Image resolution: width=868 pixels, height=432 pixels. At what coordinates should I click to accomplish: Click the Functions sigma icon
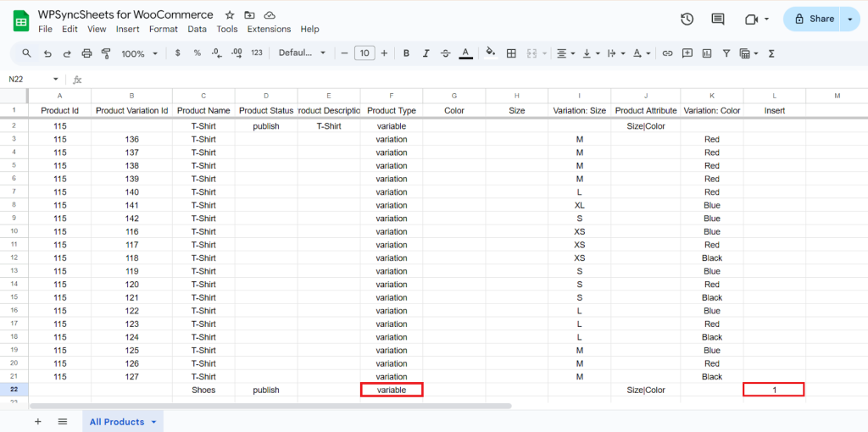(x=771, y=53)
